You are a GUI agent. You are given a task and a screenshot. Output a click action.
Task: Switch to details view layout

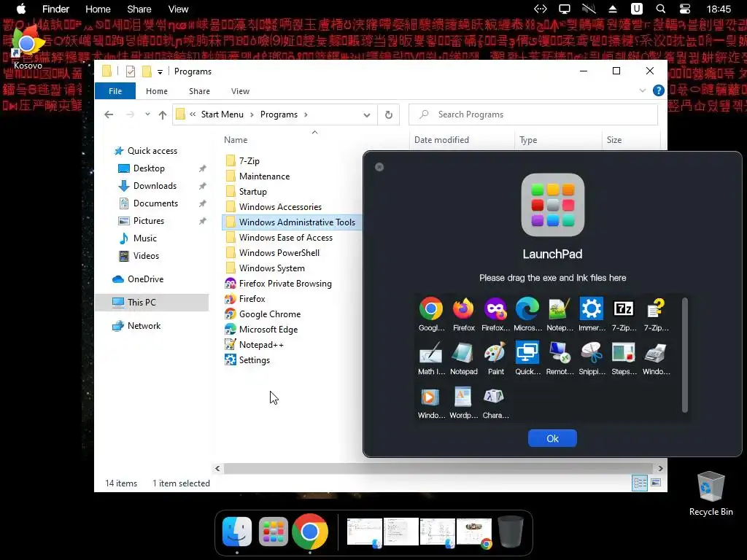pos(640,483)
